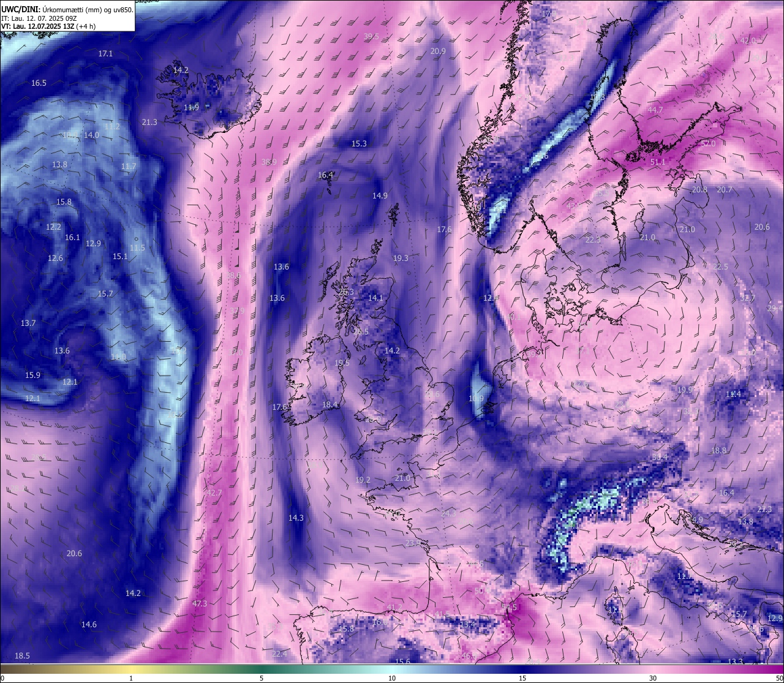This screenshot has height=683, width=784.
Task: Select the 14.6 value at the lower left
Action: pos(89,625)
